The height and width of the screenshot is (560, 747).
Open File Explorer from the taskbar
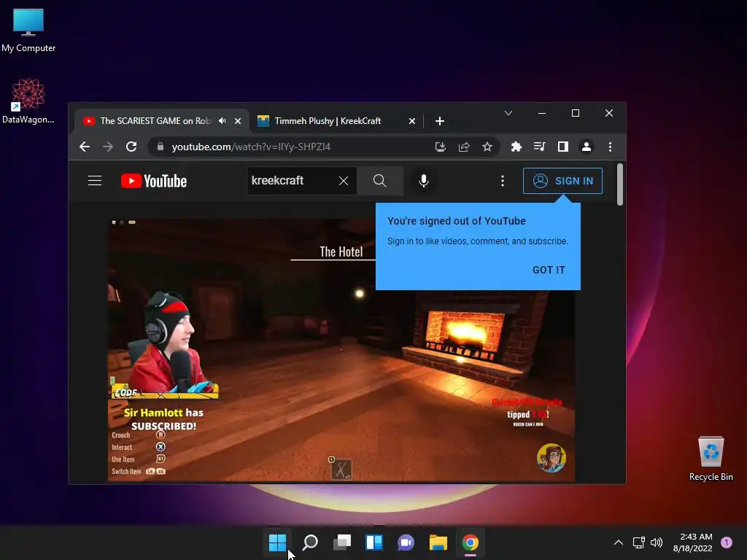click(x=438, y=542)
